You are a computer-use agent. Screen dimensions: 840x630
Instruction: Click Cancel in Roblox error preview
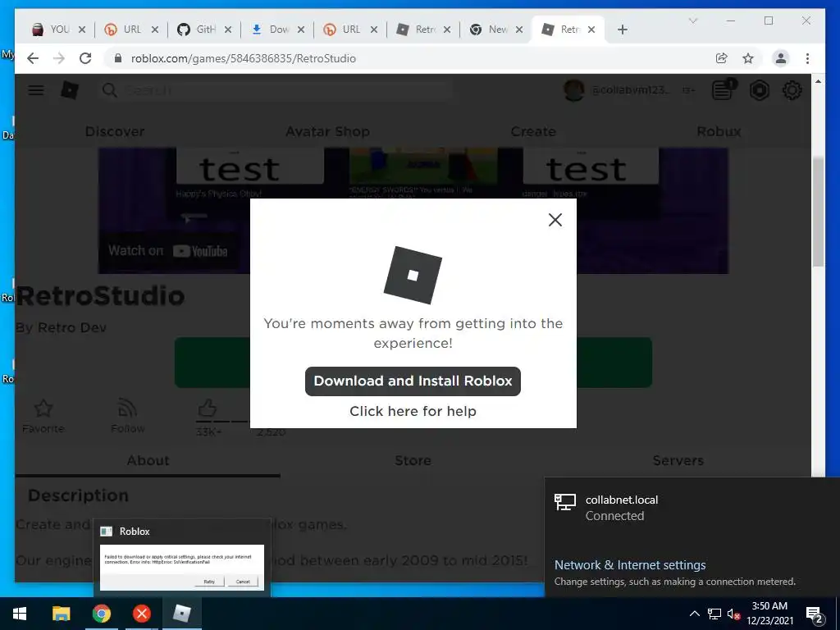tap(243, 582)
